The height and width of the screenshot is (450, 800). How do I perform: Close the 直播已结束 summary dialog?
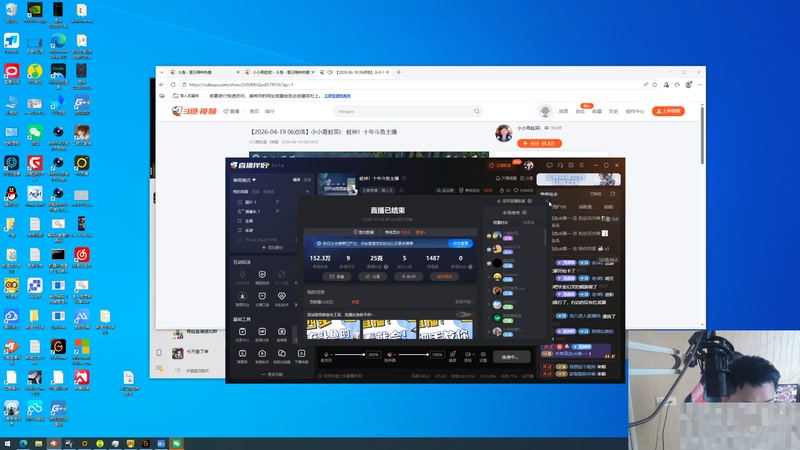pos(547,202)
